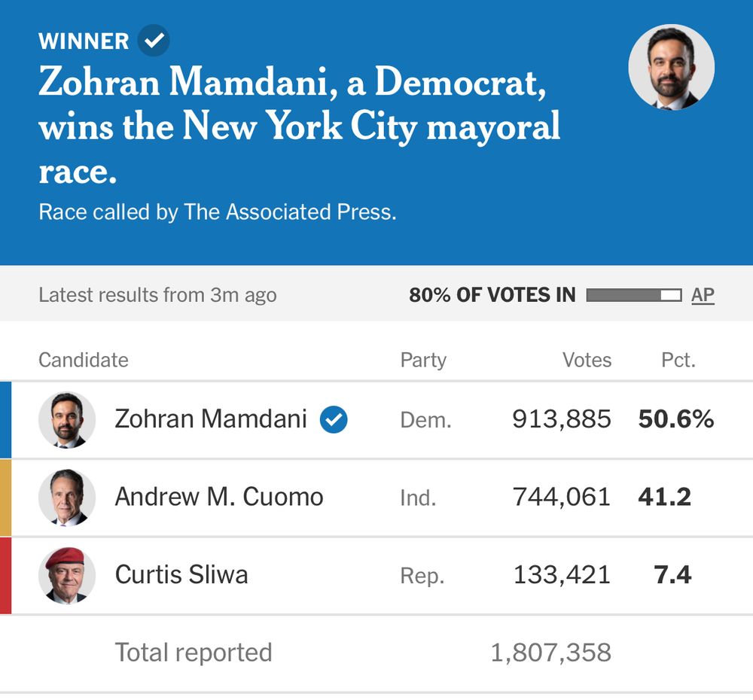Click the photo in the Curtis Sliwa row
This screenshot has height=700, width=753.
click(x=67, y=576)
